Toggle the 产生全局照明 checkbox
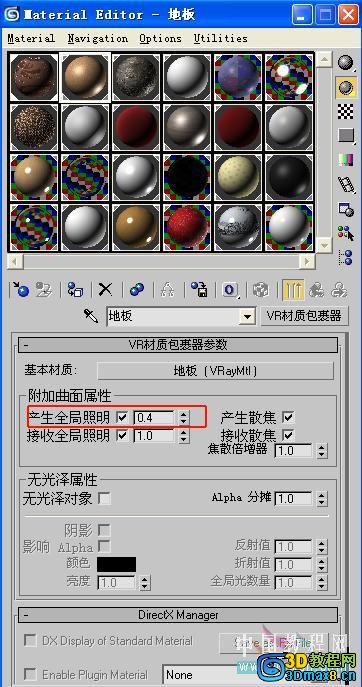The height and width of the screenshot is (687, 362). pos(122,418)
